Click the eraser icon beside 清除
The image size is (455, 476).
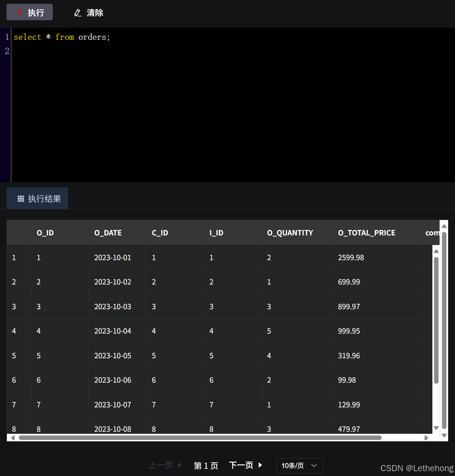tap(78, 13)
